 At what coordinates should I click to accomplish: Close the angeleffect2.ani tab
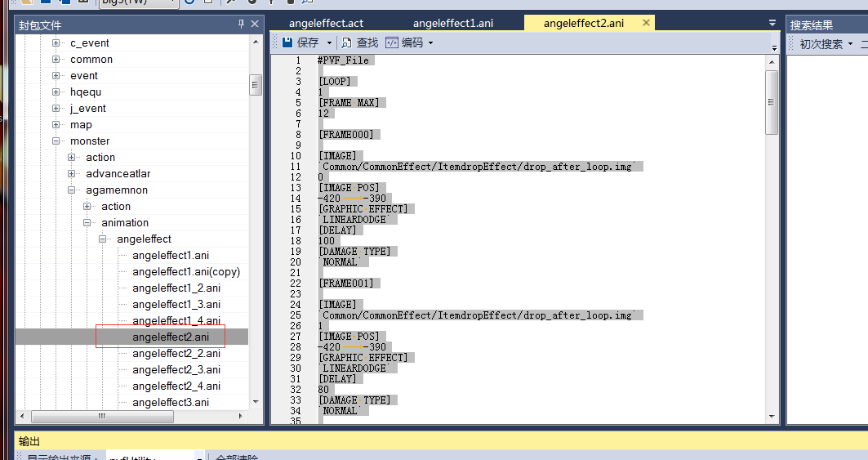tap(647, 23)
